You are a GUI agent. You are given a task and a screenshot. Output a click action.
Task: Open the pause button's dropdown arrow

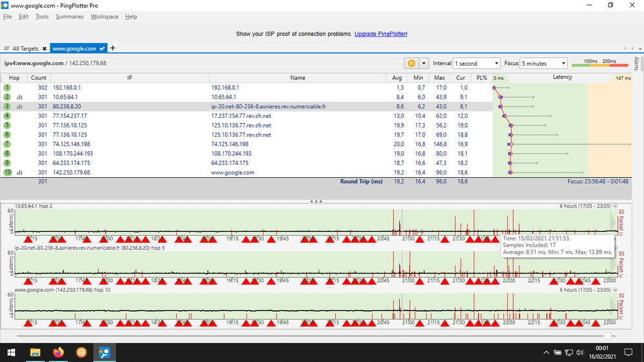[x=424, y=63]
